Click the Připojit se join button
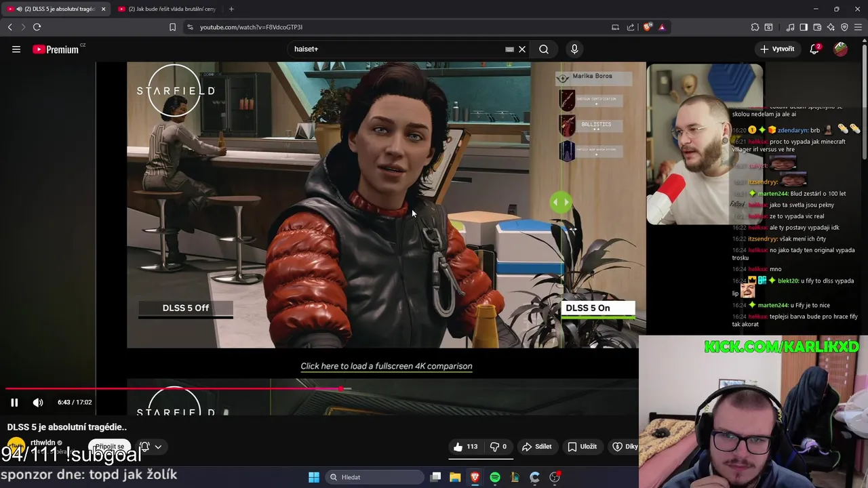Viewport: 868px width, 488px height. [110, 447]
